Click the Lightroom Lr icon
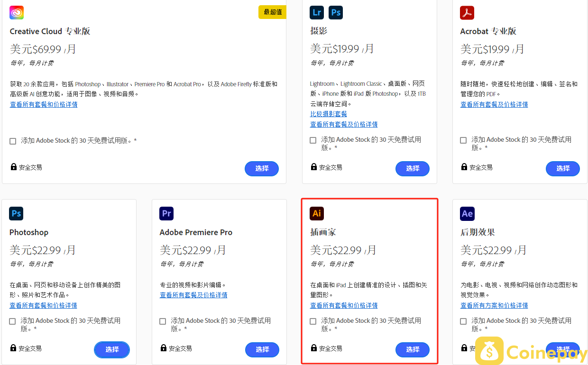 tap(317, 13)
